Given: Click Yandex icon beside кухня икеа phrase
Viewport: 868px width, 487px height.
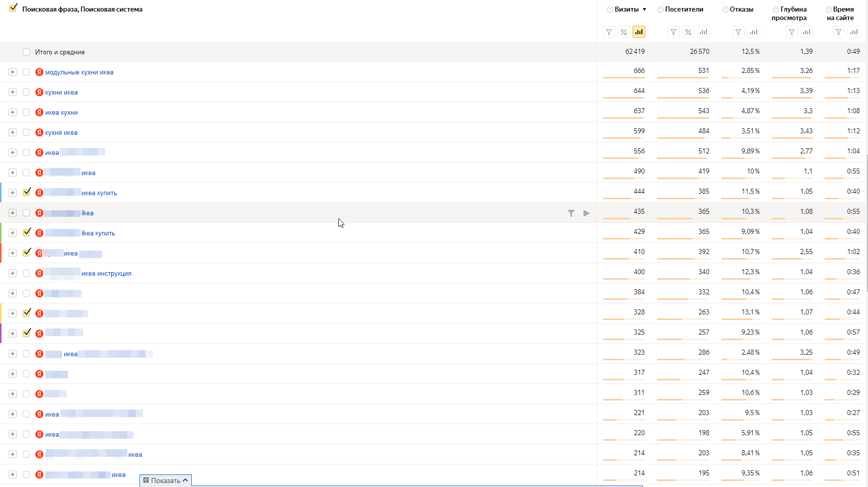Looking at the screenshot, I should pyautogui.click(x=39, y=132).
